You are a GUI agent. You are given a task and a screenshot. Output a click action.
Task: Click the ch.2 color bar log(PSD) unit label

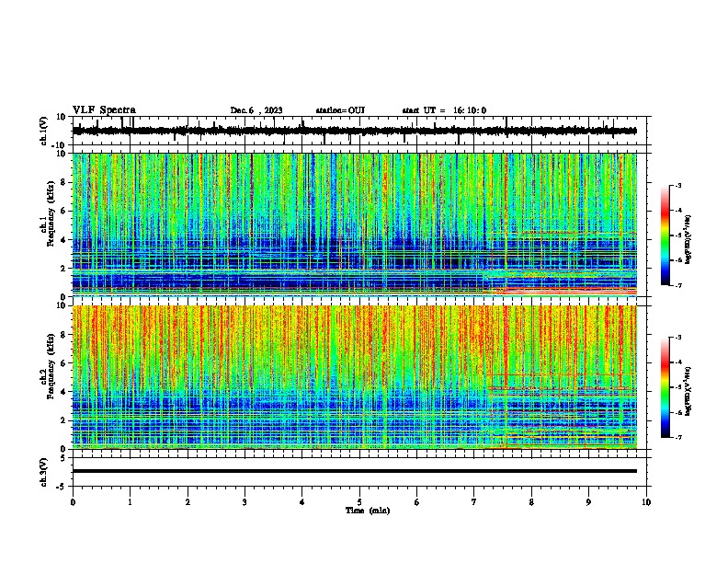688,391
